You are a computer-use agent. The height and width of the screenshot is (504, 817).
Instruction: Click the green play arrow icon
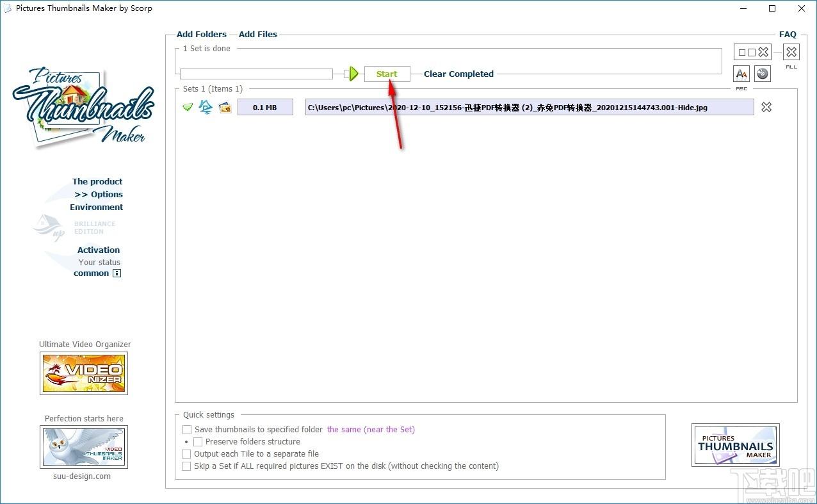(353, 74)
